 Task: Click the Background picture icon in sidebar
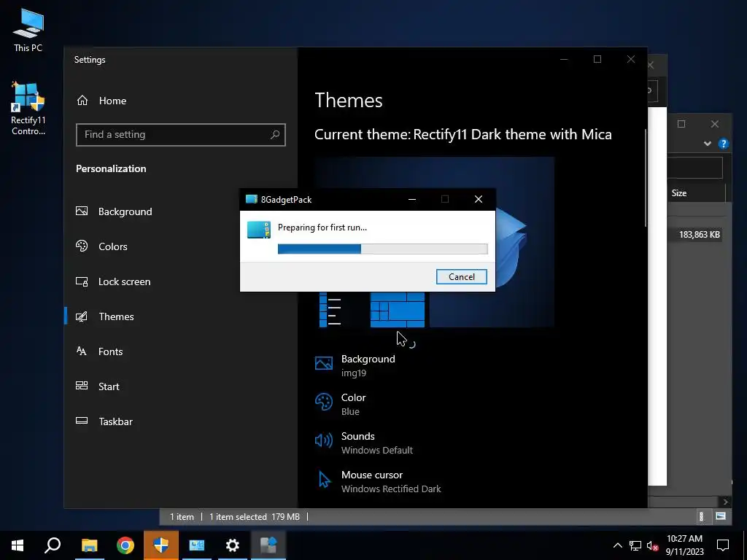[x=82, y=211]
